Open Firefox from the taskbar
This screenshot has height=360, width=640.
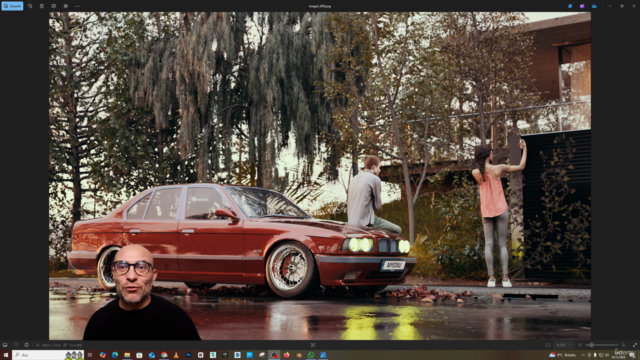(x=287, y=355)
